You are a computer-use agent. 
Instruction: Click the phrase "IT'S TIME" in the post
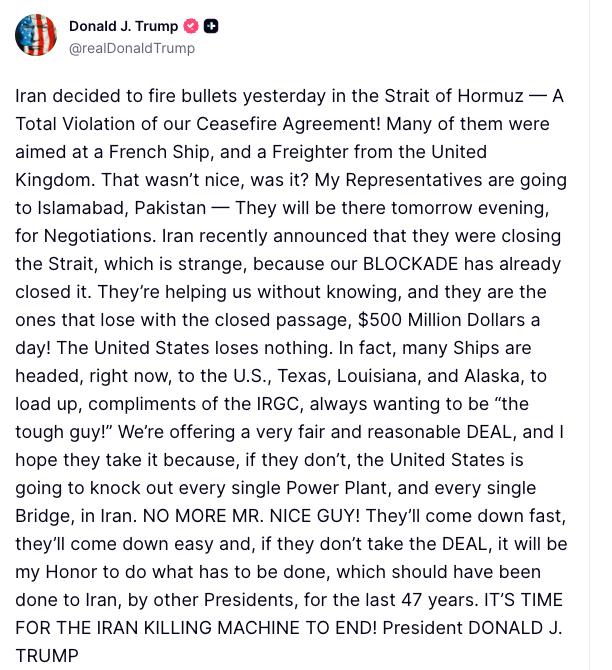[521, 600]
